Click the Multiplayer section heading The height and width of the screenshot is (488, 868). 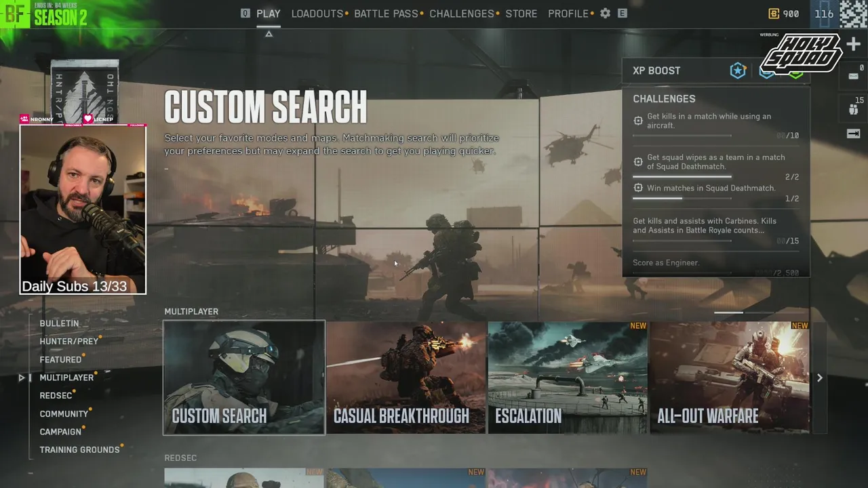[191, 312]
